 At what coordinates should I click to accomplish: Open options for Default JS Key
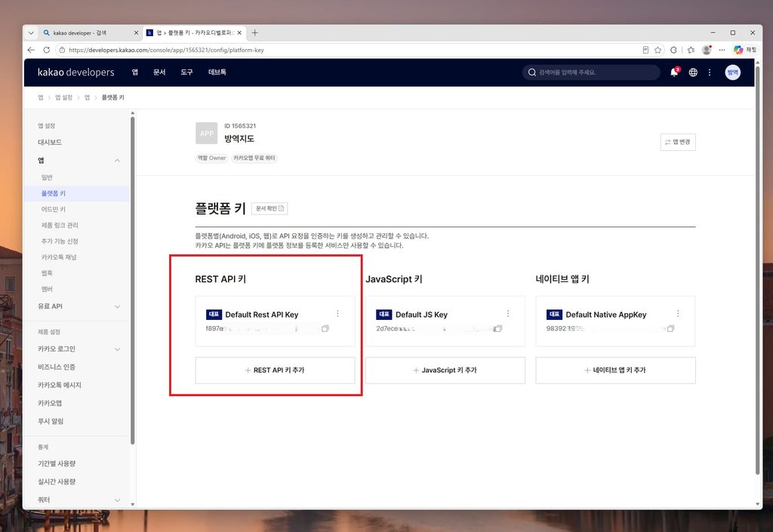508,314
